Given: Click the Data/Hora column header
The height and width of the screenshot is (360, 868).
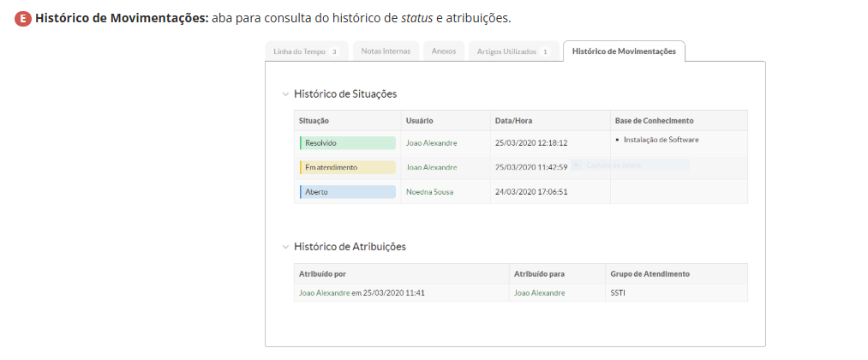Looking at the screenshot, I should click(x=513, y=121).
